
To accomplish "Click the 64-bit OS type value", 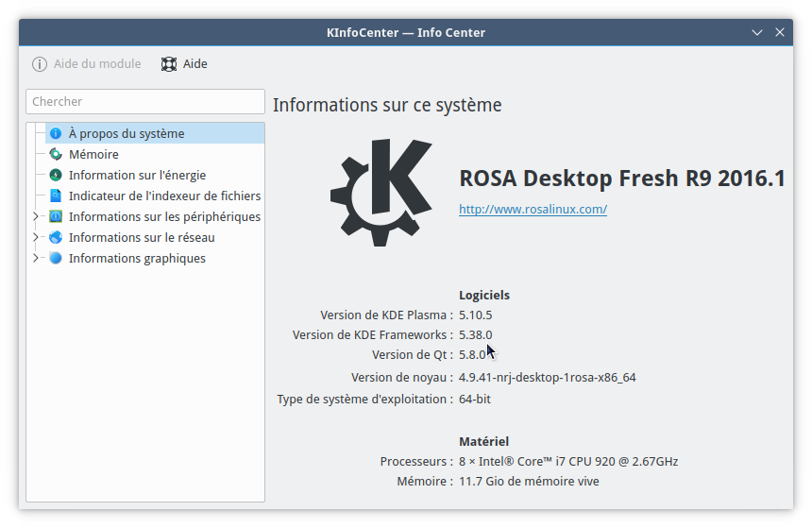I will 475,399.
